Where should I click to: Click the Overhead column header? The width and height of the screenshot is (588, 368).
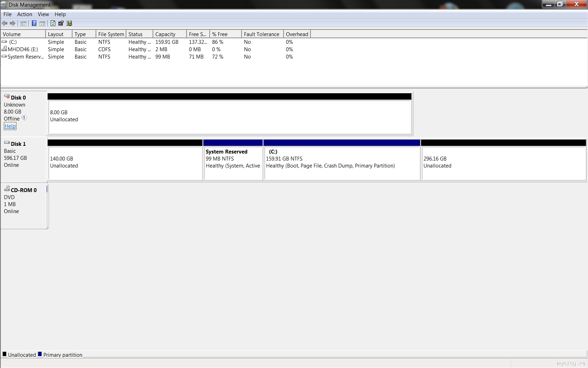[x=297, y=34]
